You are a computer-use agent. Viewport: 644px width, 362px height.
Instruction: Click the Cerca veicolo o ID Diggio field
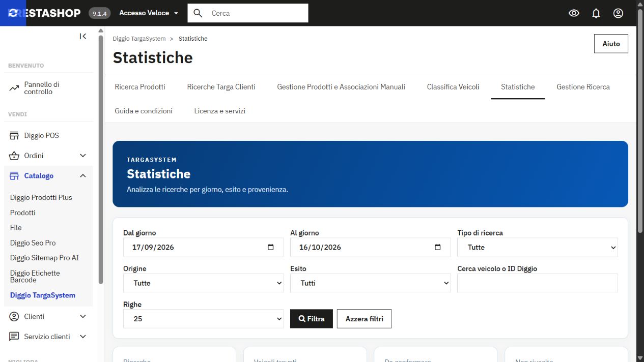coord(538,283)
